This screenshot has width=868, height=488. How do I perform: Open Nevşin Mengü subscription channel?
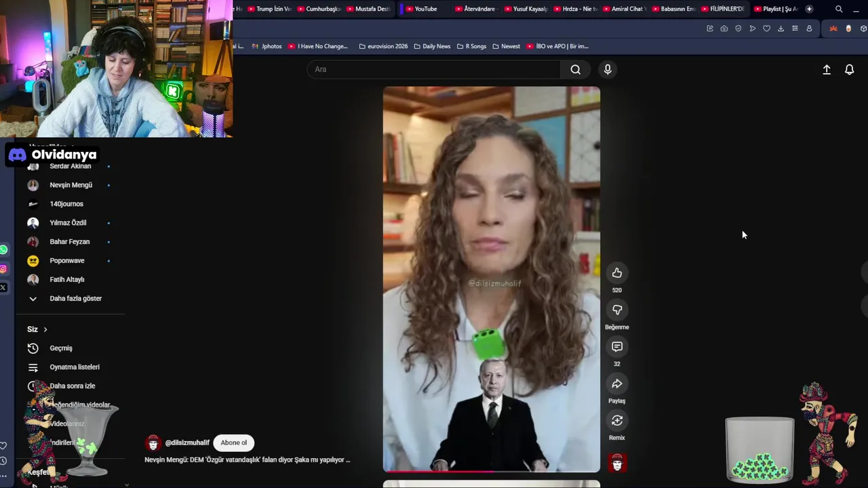(x=70, y=185)
